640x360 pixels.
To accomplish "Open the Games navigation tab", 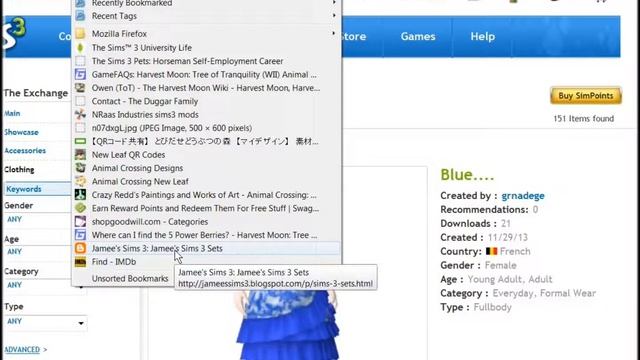I will tap(418, 36).
